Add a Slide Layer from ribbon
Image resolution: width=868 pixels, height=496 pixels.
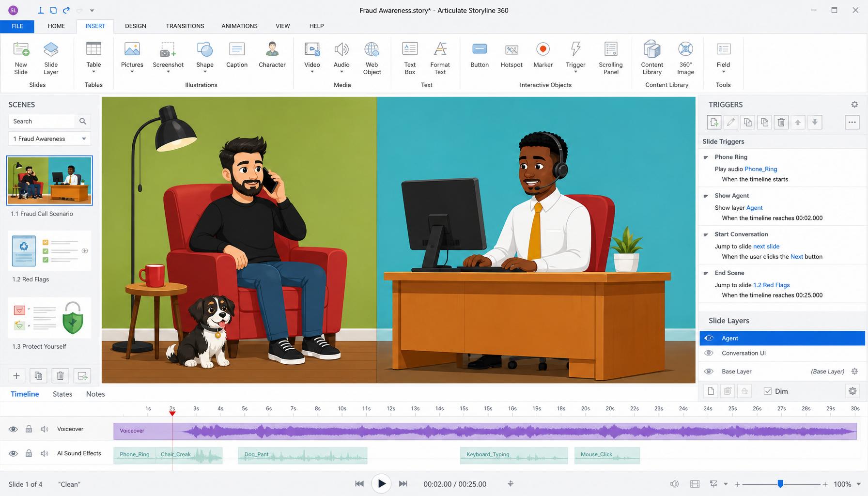tap(51, 58)
